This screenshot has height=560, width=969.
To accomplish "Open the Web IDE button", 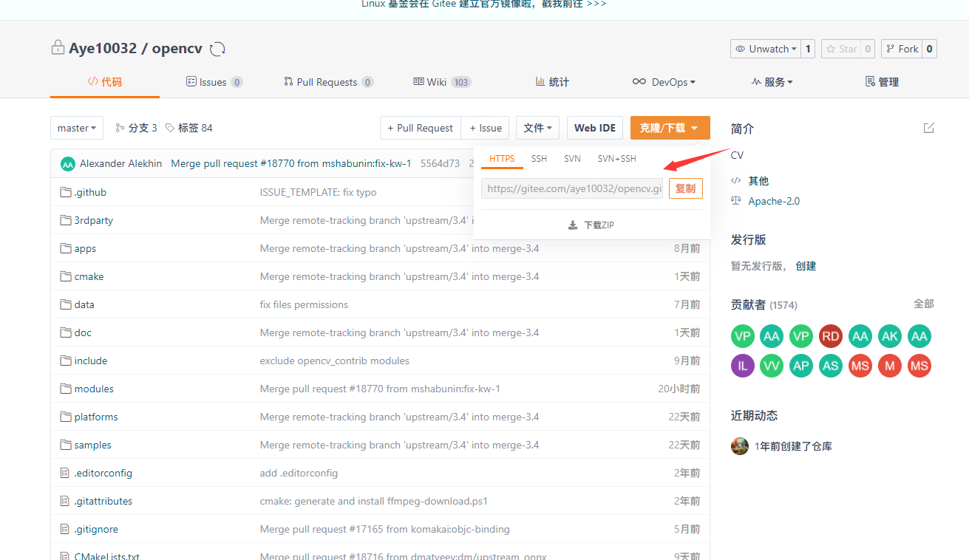I will point(595,128).
